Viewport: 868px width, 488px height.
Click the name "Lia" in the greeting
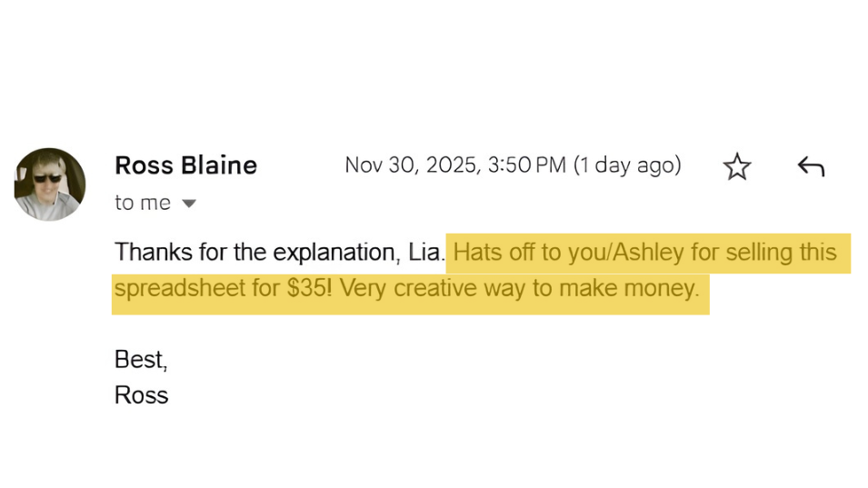pos(424,252)
